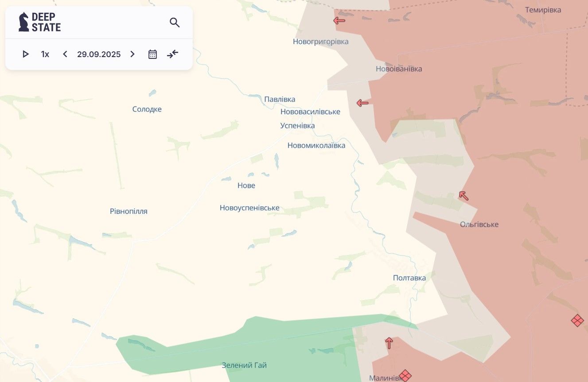Screen dimensions: 588x382
Task: Go to the previous date using left chevron
Action: click(x=65, y=54)
